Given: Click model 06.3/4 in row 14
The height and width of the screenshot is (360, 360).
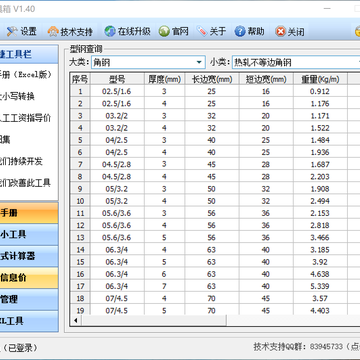Looking at the screenshot, I should coord(117,250).
